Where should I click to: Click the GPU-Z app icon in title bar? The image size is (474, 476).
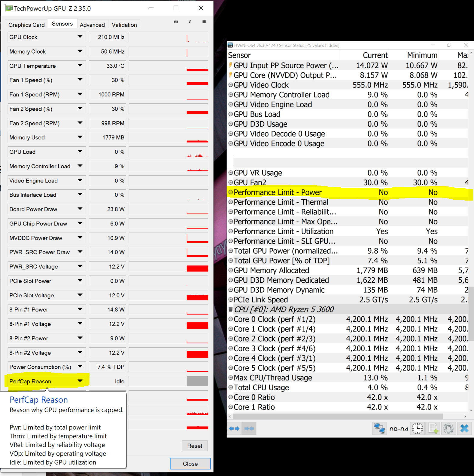click(x=9, y=8)
